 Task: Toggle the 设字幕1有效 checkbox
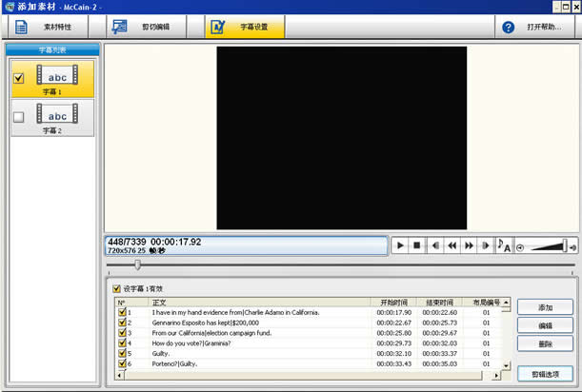pyautogui.click(x=116, y=288)
